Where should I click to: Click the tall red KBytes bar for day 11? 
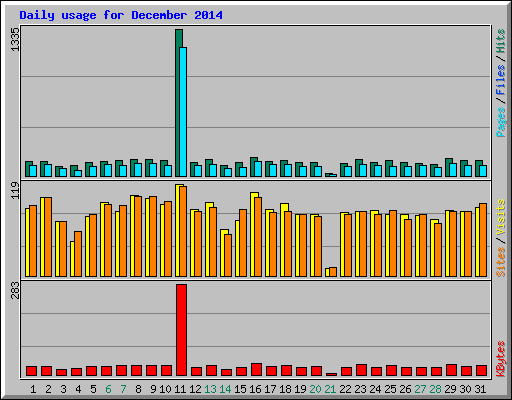click(181, 330)
